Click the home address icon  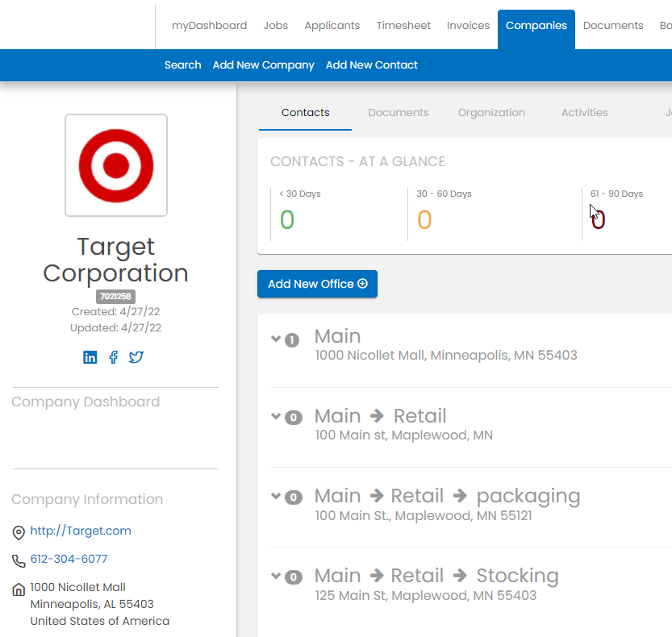coord(19,589)
